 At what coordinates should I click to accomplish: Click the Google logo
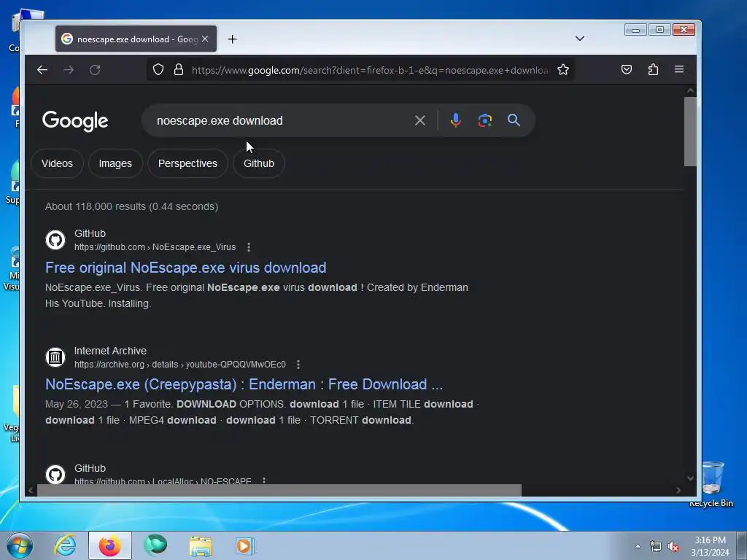[x=75, y=121]
